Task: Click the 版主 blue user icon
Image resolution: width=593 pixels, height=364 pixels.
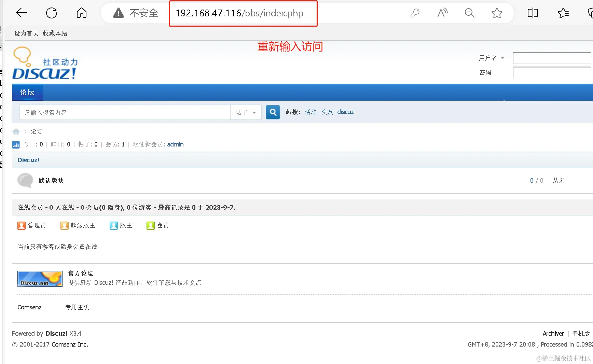Action: [x=113, y=225]
